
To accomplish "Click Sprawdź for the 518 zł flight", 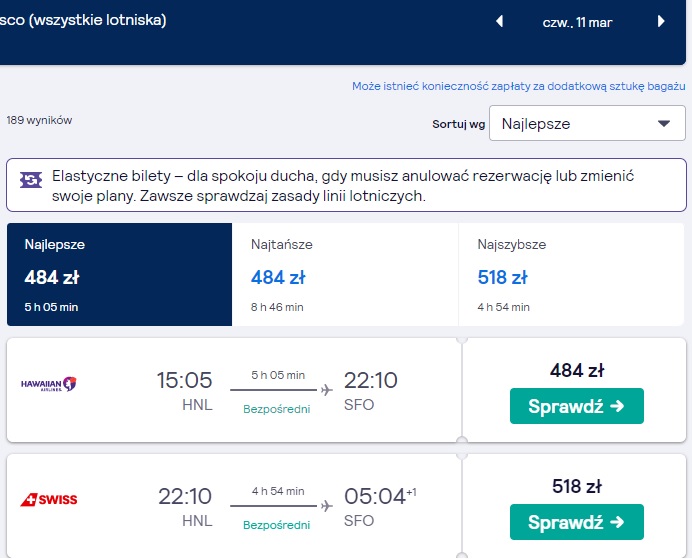I will (x=576, y=522).
